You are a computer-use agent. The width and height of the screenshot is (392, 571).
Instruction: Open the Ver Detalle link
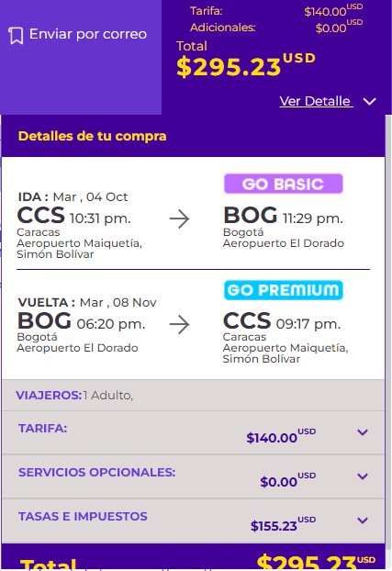pos(316,101)
